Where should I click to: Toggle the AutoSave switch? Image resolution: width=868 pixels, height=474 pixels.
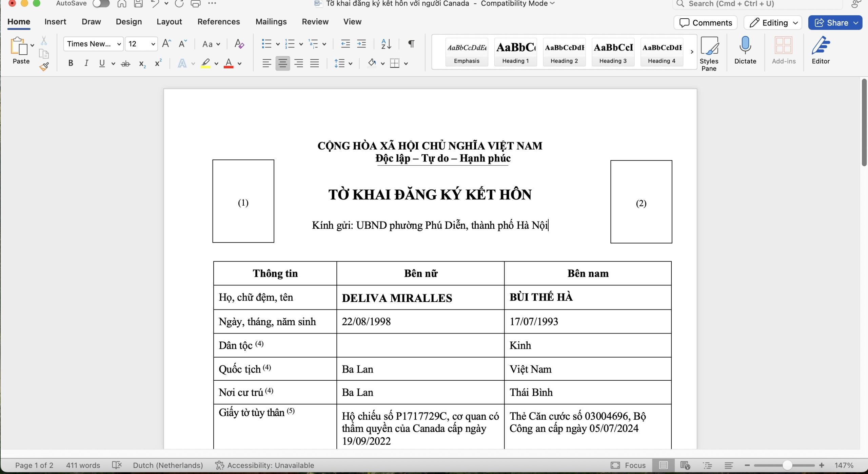[101, 4]
